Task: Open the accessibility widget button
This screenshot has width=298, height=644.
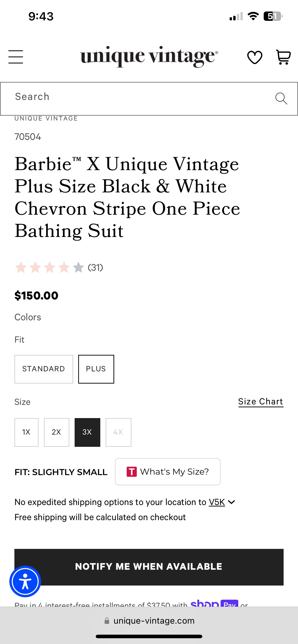Action: [x=25, y=581]
